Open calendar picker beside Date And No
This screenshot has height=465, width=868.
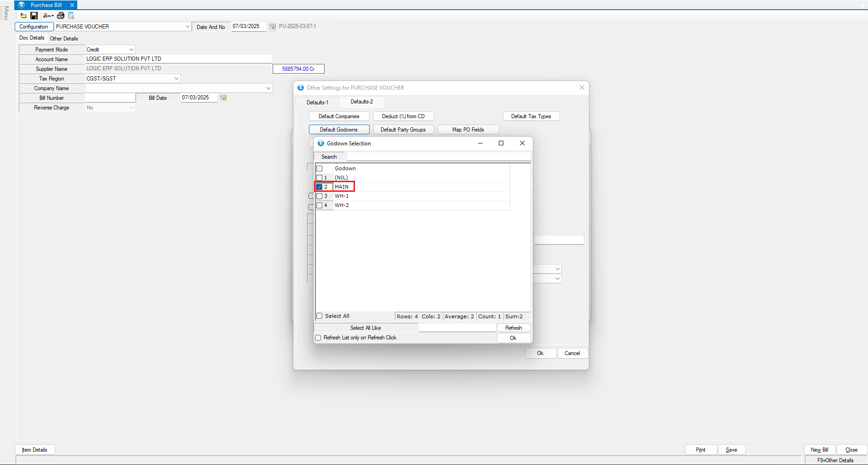273,27
